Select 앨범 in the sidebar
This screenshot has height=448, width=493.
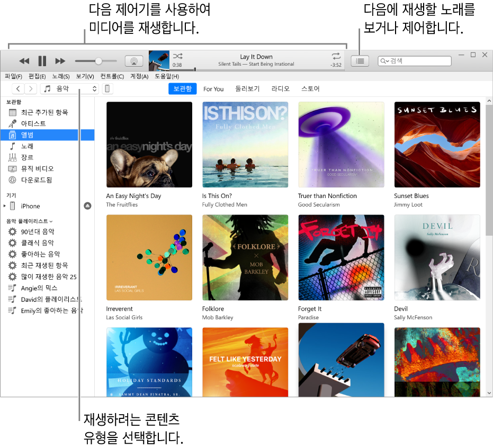coord(47,135)
